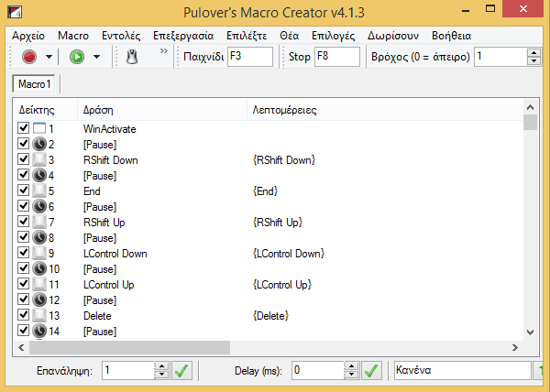
Task: Click key icon of row 7 RShift Up
Action: (x=39, y=222)
